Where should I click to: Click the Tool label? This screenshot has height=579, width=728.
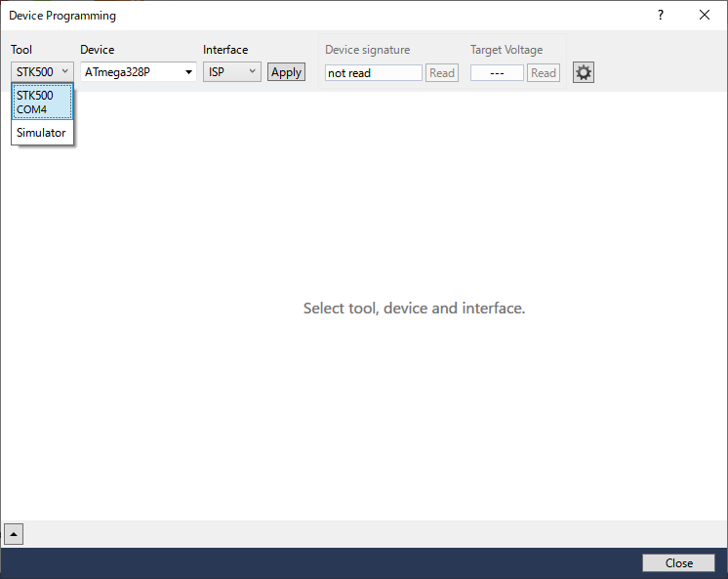[21, 50]
